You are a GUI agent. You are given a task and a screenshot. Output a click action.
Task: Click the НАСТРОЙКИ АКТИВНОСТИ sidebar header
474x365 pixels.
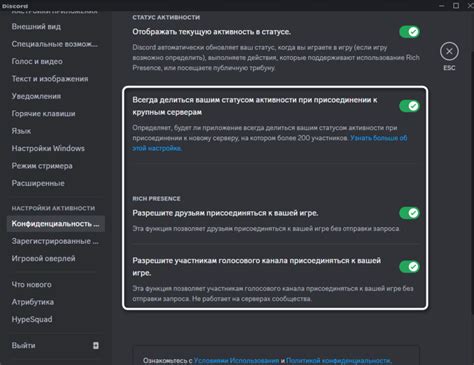pyautogui.click(x=53, y=208)
